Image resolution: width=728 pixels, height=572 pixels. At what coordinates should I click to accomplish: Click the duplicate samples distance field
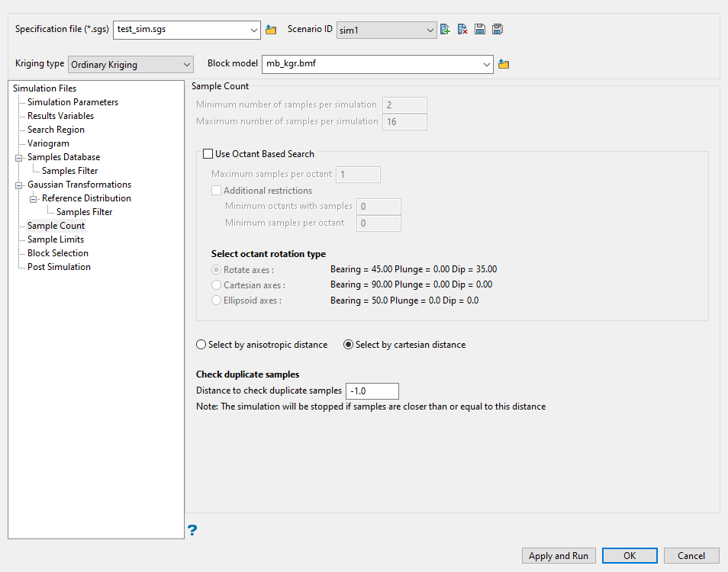coord(372,391)
